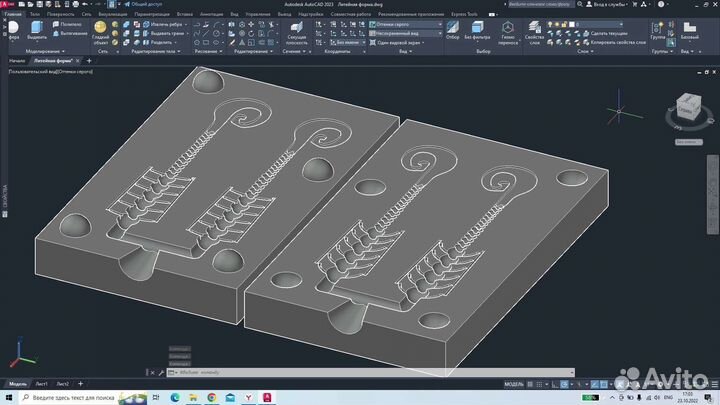
Task: Click the white layer color swatch
Action: [572, 24]
